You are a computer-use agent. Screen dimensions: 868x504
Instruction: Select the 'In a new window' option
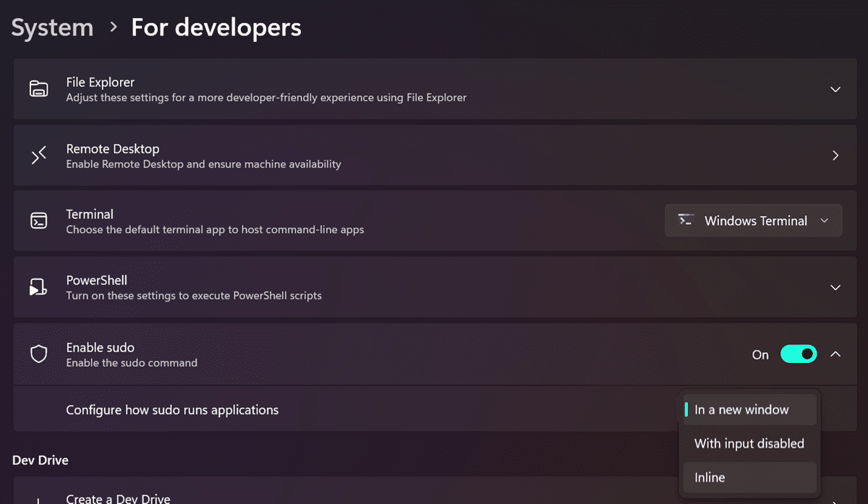(x=741, y=410)
